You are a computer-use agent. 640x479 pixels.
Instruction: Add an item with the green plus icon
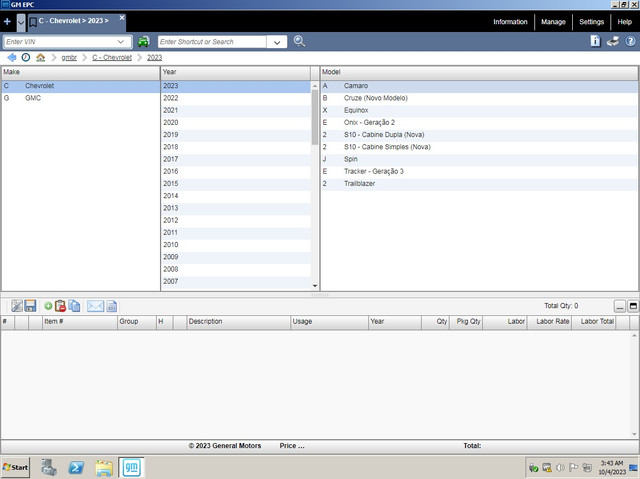[48, 306]
